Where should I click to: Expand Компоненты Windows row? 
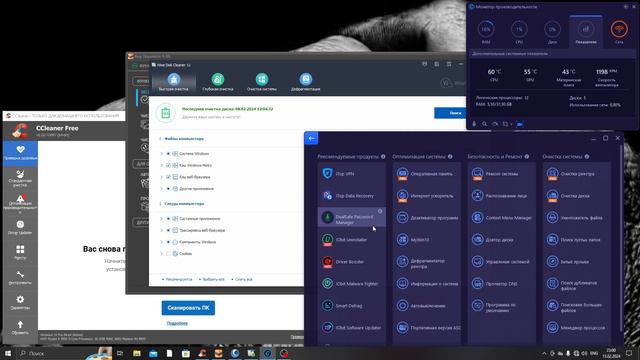(162, 242)
